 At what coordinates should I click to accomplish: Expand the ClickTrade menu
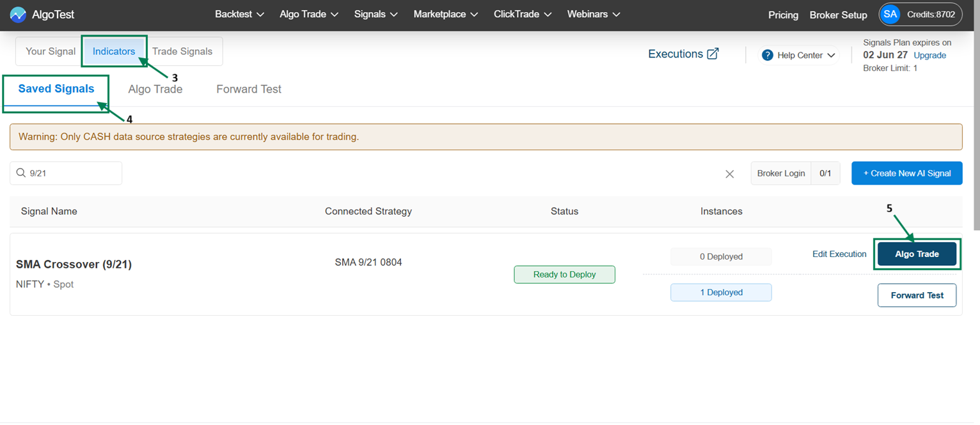click(x=523, y=14)
